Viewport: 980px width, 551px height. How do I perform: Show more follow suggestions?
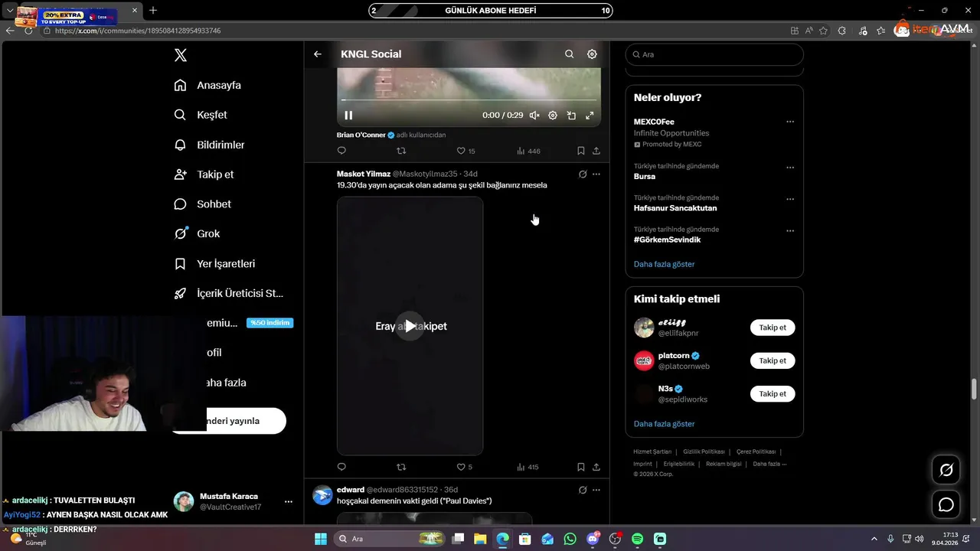pyautogui.click(x=664, y=424)
